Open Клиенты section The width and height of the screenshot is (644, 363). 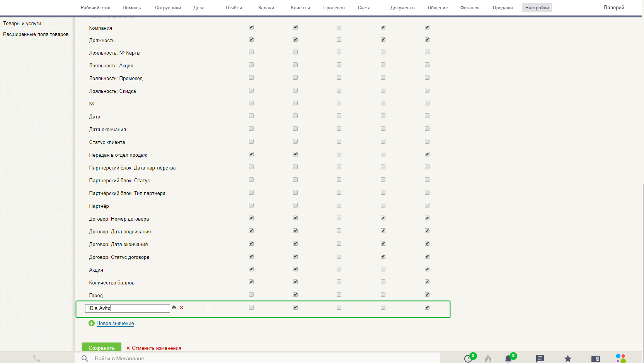tap(300, 8)
